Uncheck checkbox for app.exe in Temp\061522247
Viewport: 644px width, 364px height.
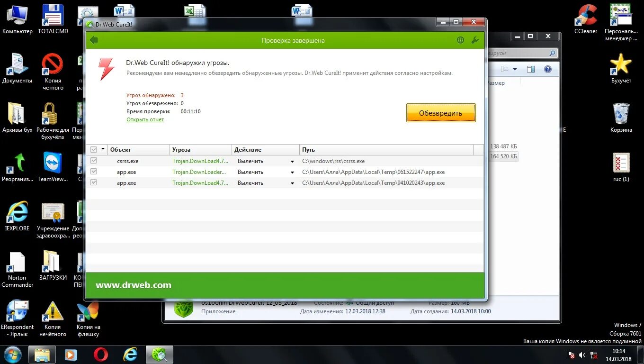(x=93, y=172)
